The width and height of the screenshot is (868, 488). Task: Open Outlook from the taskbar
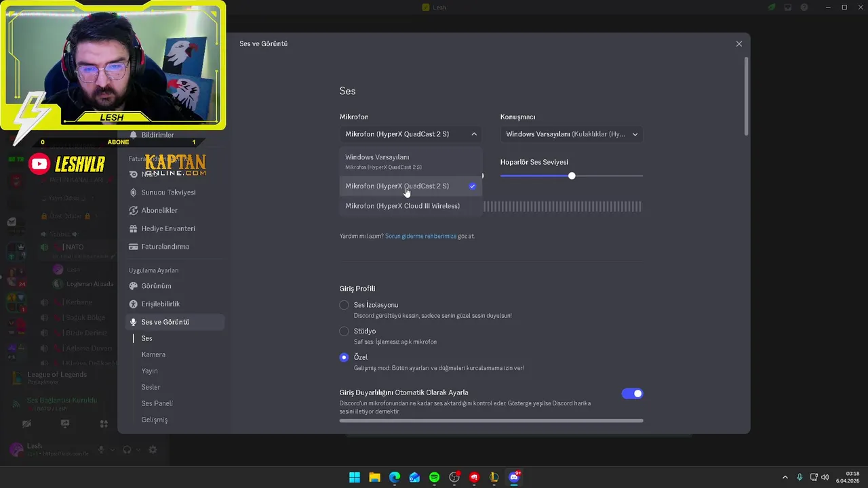(414, 477)
